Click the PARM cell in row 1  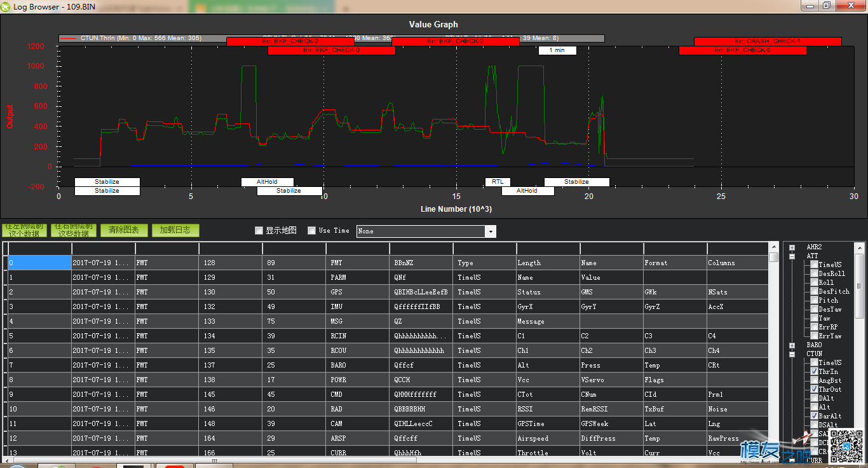coord(358,277)
